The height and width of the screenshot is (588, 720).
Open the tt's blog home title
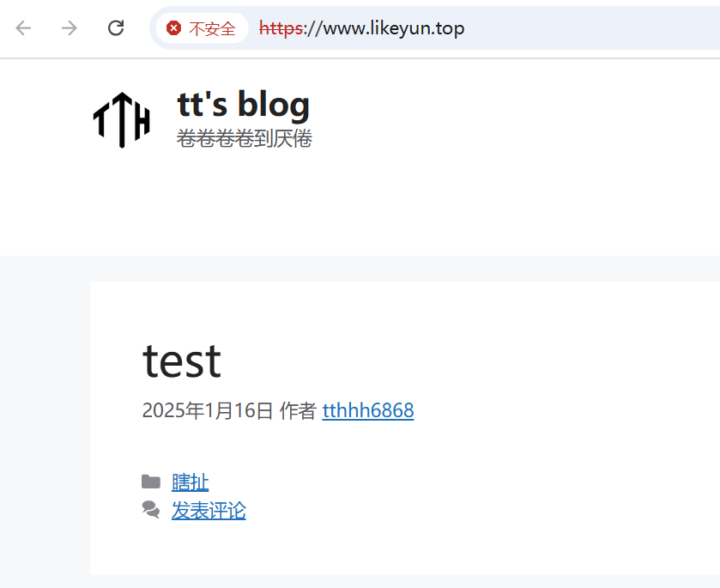(244, 105)
